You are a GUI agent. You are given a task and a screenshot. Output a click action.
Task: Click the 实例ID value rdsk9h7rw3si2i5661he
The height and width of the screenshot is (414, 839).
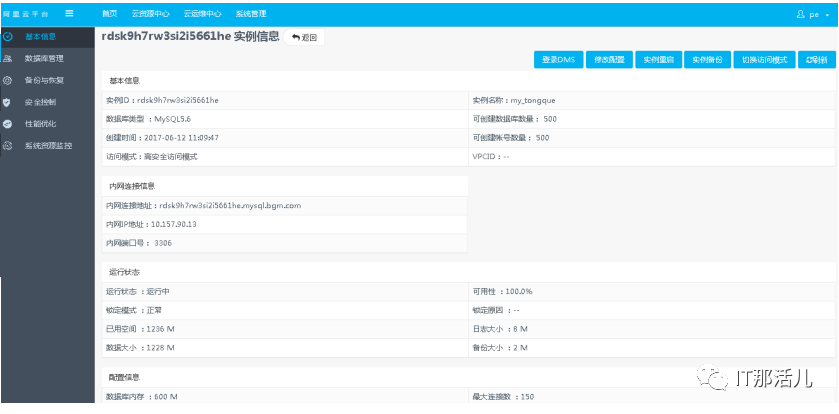(x=178, y=100)
